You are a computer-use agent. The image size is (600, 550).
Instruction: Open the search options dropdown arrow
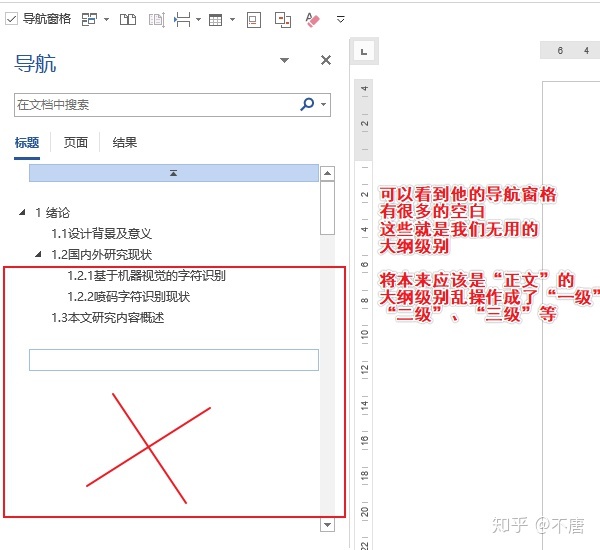324,104
